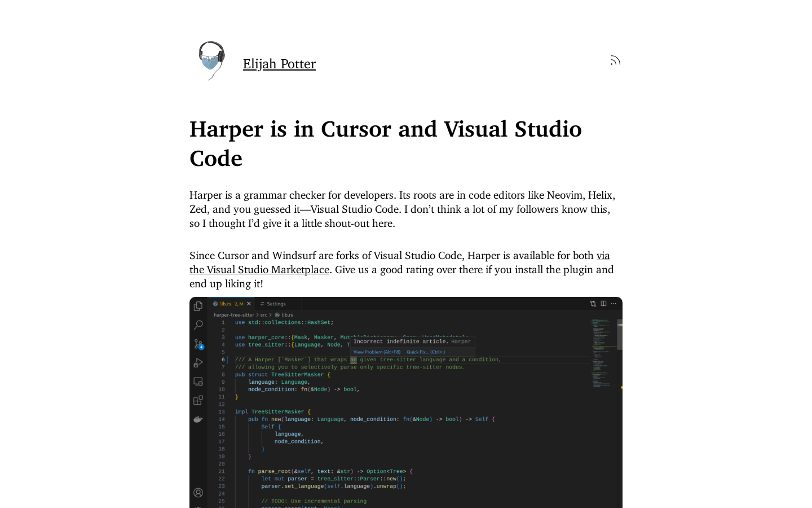Screen dimensions: 812x508
Task: Click 'use std::collections::HashSet;' code line
Action: (284, 322)
